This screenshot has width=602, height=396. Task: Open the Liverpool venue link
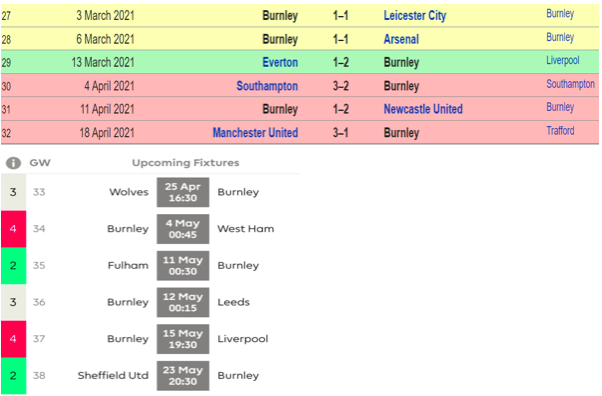[x=563, y=61]
